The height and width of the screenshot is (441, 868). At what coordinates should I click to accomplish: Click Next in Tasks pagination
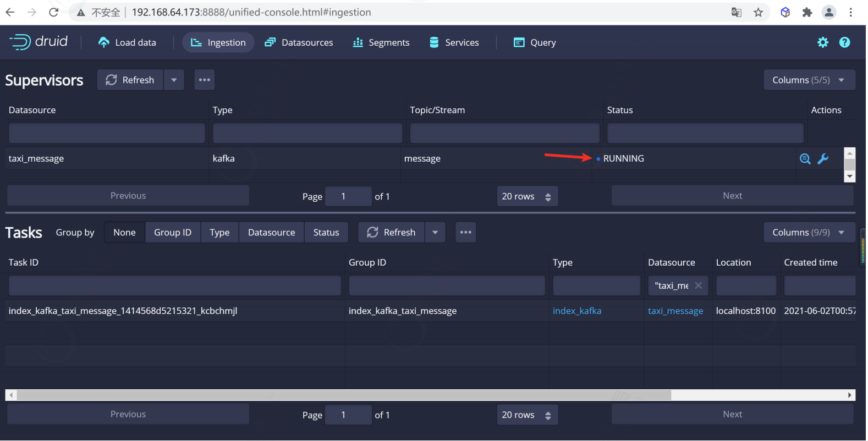pos(733,415)
